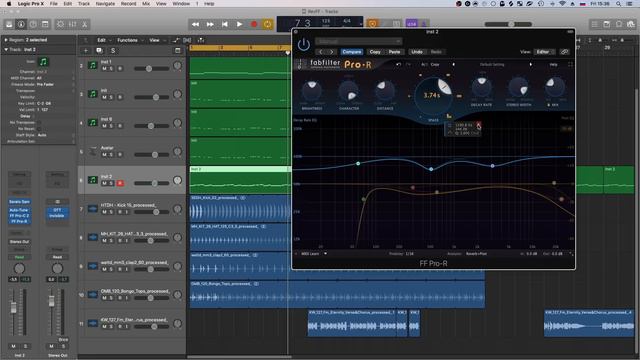Click the Catch playhead icon in the tracks toolbar

tap(201, 40)
